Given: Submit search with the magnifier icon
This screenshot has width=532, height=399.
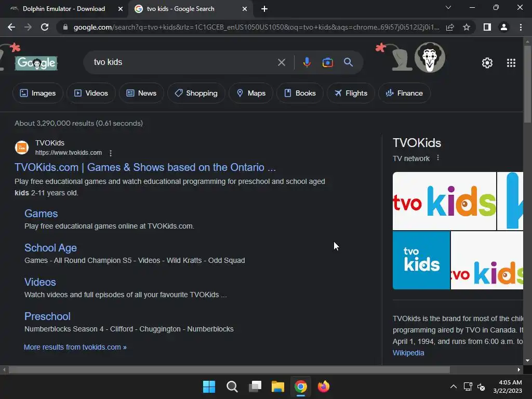Looking at the screenshot, I should click(348, 62).
